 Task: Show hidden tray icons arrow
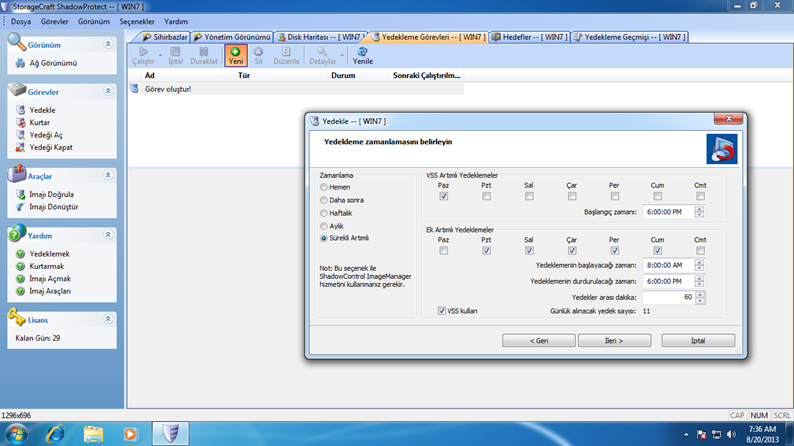click(x=686, y=434)
